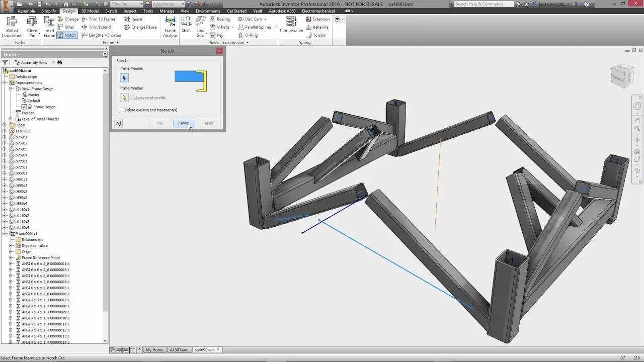644x362 pixels.
Task: Open the Bearing generator
Action: [x=220, y=19]
